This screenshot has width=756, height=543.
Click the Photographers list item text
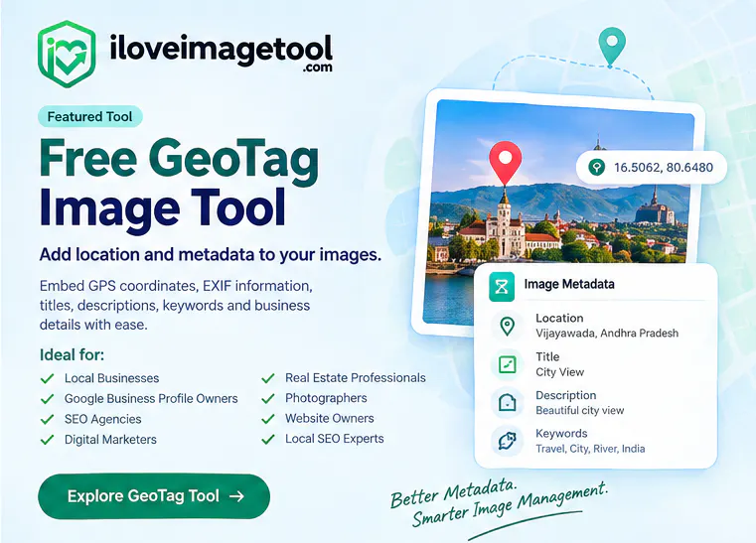click(326, 398)
